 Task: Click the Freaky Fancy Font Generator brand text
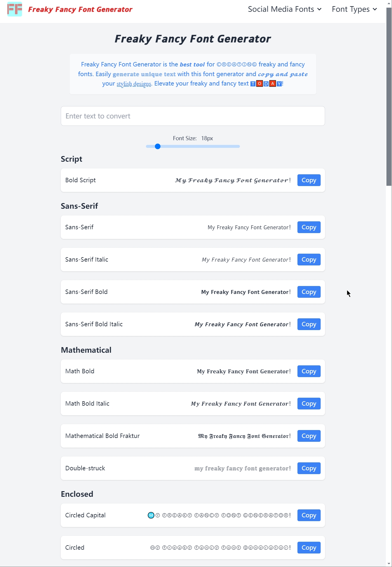click(80, 9)
